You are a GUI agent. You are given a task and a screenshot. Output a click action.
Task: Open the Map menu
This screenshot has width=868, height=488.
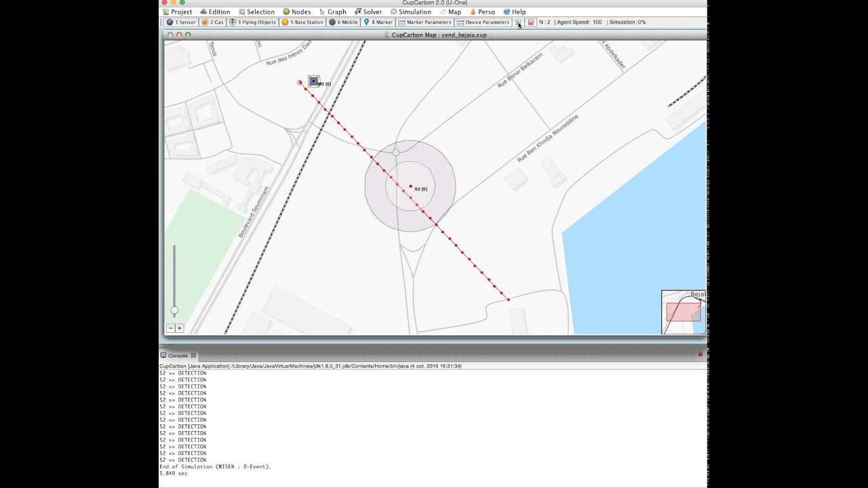[x=450, y=12]
